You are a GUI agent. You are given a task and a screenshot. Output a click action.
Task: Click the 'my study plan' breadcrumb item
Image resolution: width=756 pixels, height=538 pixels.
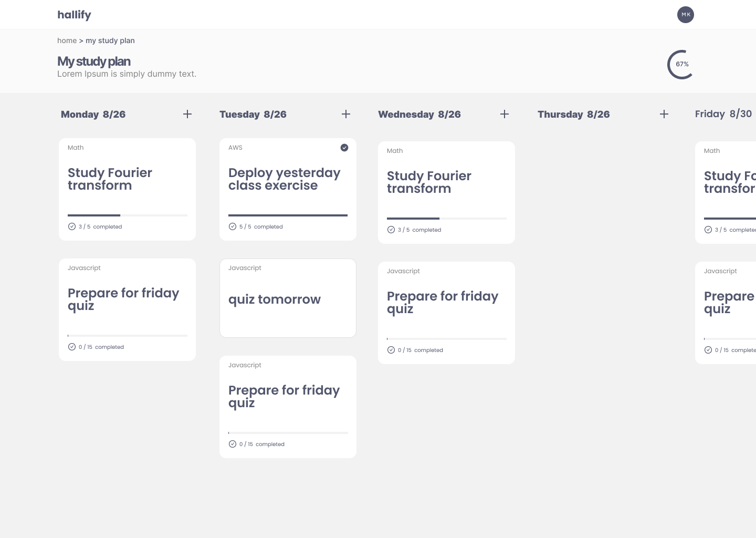110,40
